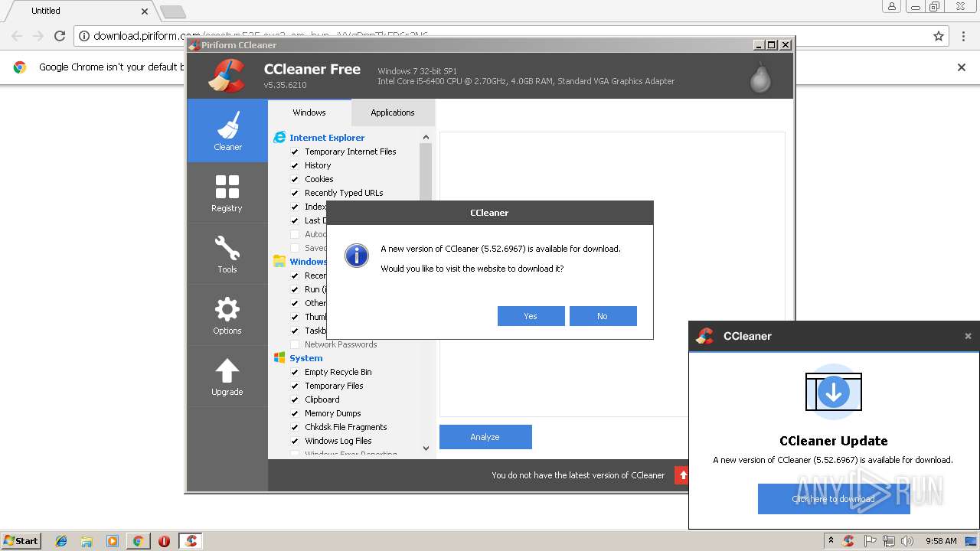The height and width of the screenshot is (551, 980).
Task: Click the site info icon in address bar
Action: point(84,36)
